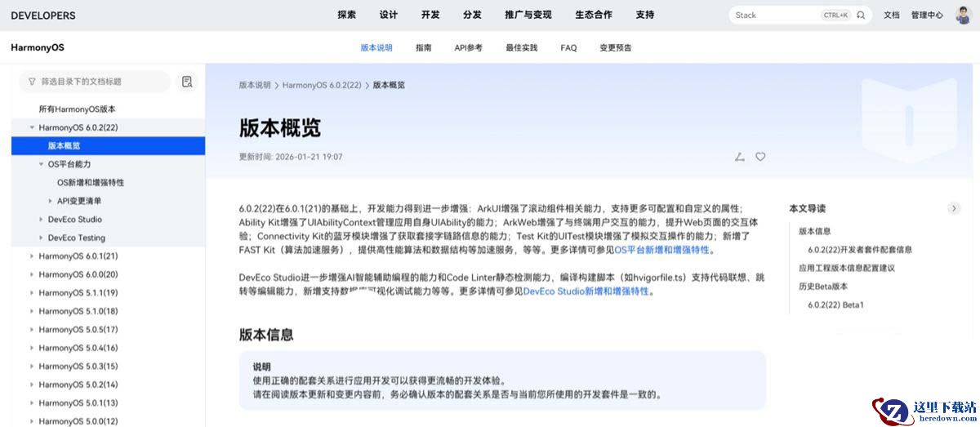Open the DevEco Studio新增和增强特性 link

coord(586,291)
